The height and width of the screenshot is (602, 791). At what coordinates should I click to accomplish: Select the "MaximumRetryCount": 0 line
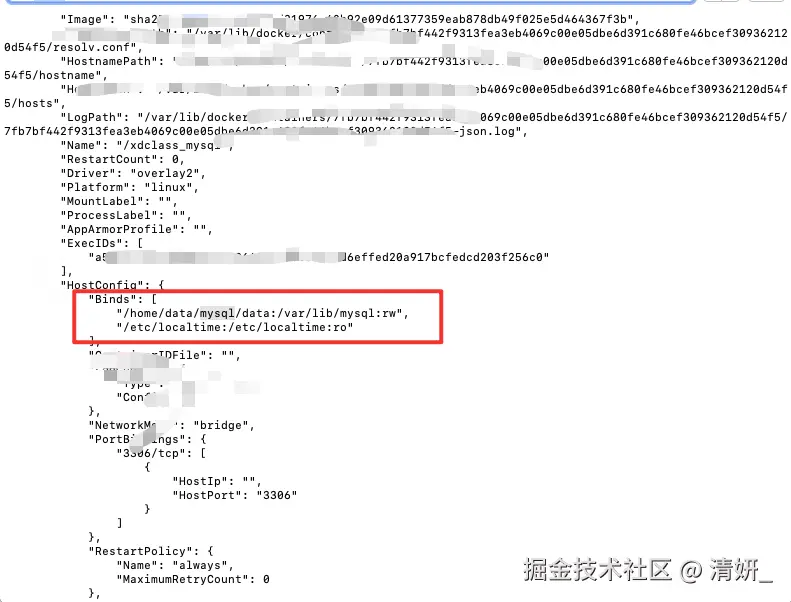(193, 579)
